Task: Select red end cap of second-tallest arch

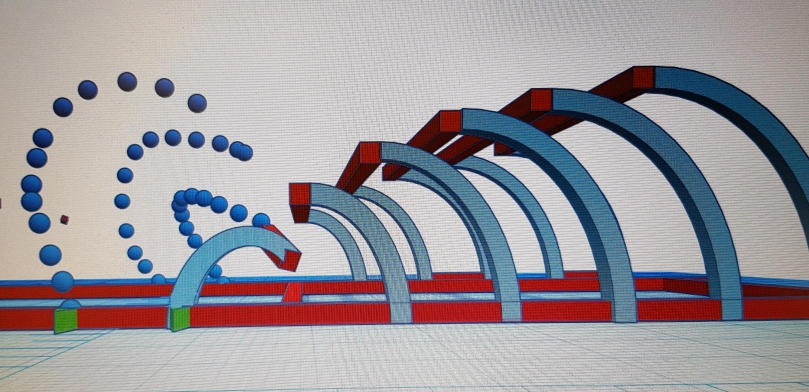Action: coord(541,100)
